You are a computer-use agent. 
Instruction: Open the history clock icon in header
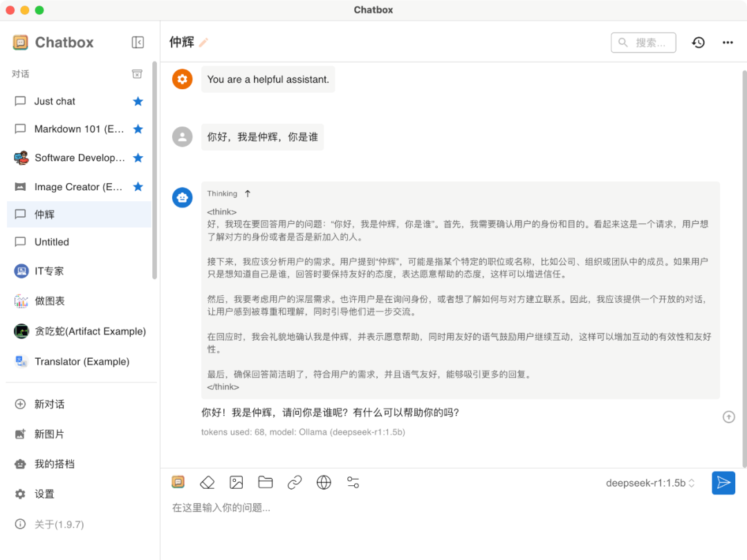pos(699,42)
